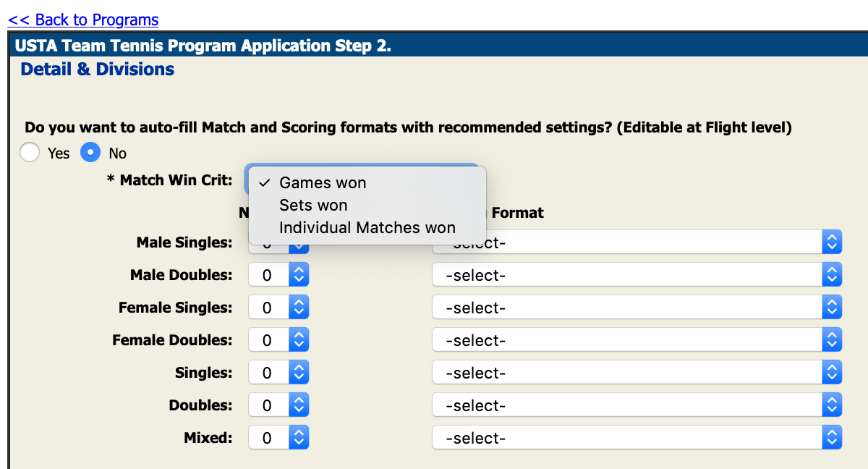Click the 'Male Singles:' row label

(x=184, y=242)
